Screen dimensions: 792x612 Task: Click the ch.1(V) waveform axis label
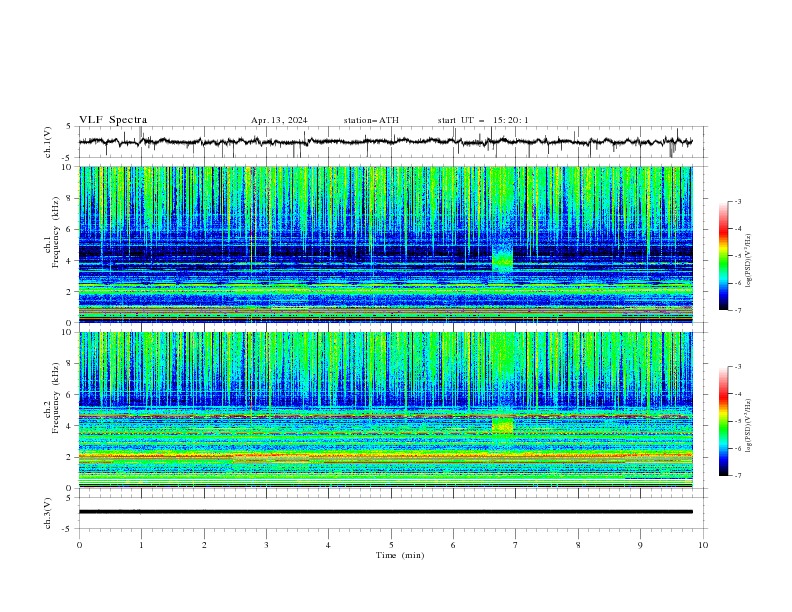coord(48,142)
